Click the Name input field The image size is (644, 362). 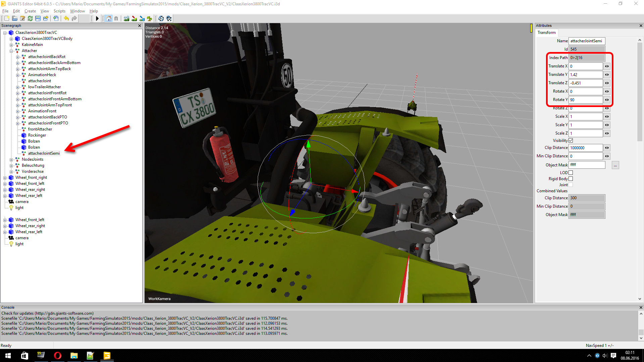pos(586,41)
